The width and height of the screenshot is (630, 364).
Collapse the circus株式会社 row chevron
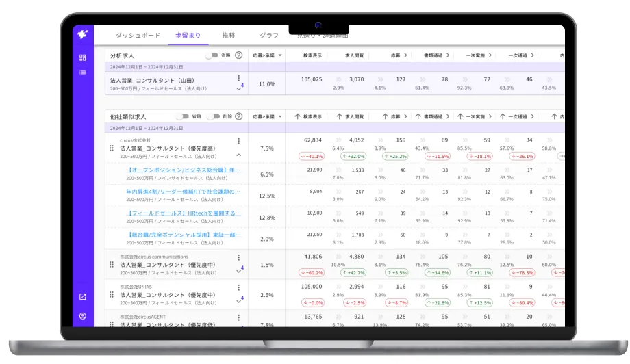click(x=239, y=155)
